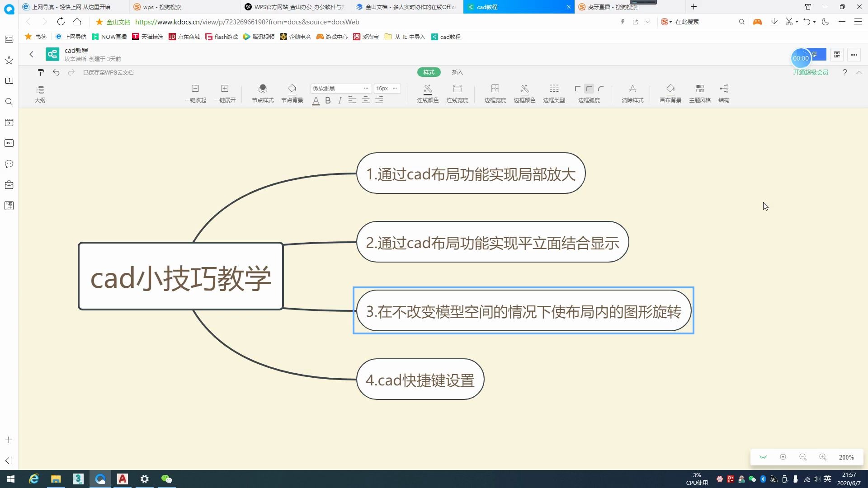
Task: Choose the text font color
Action: pos(316,100)
